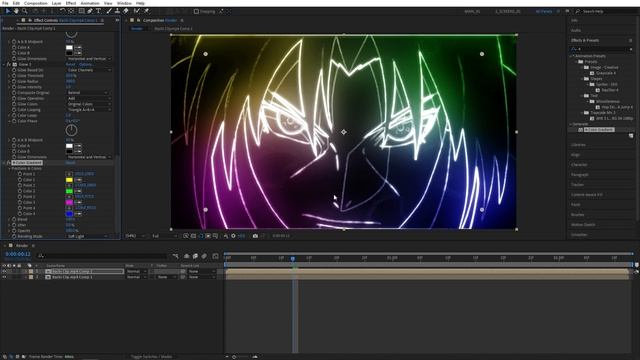Collapse the Animation Presets tree

[571, 56]
